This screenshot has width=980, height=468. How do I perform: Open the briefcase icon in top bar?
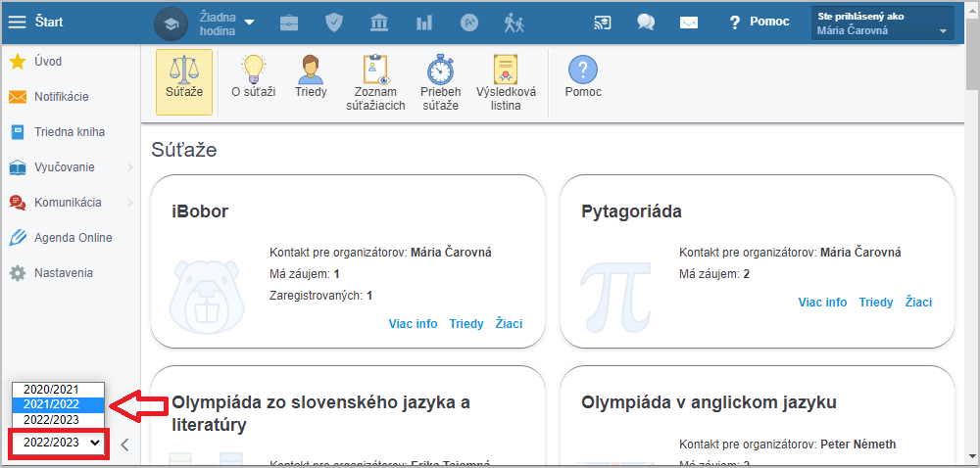coord(289,23)
